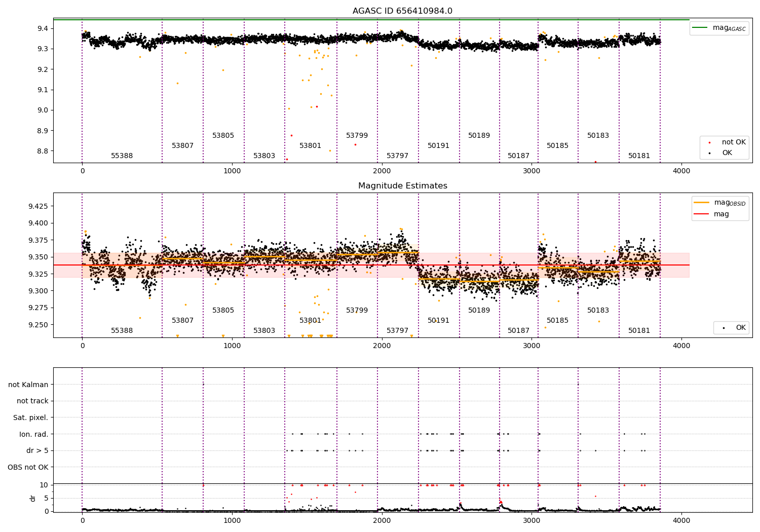Click obsid label 50191 in the top panel
The image size is (760, 532).
coord(439,146)
